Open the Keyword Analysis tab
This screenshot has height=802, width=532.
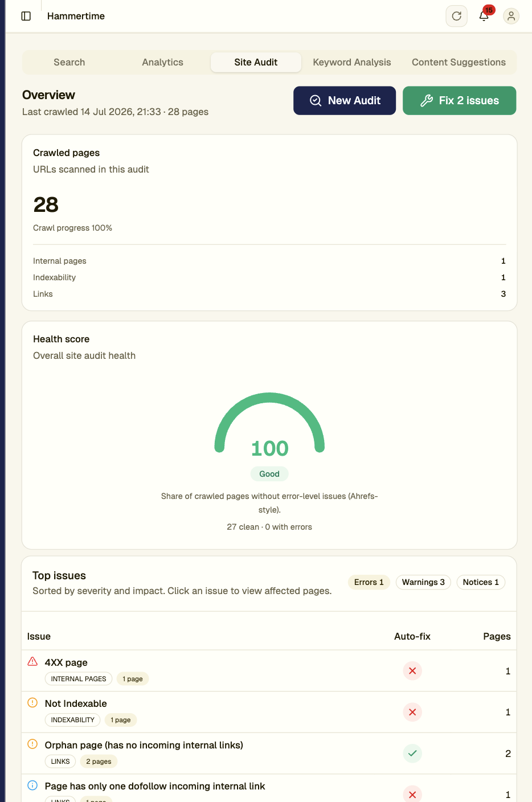point(352,62)
